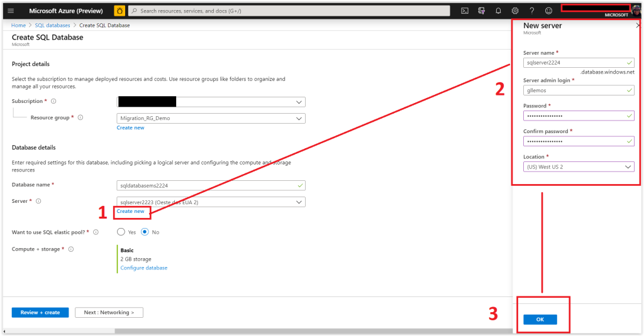This screenshot has height=336, width=644.
Task: Click the Database name field
Action: point(211,185)
